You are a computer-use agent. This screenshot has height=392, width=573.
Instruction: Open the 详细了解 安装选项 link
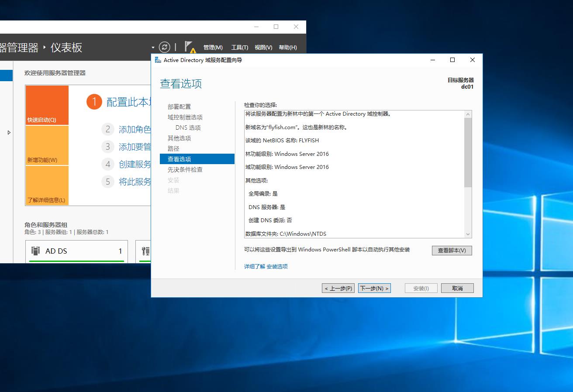pyautogui.click(x=266, y=266)
